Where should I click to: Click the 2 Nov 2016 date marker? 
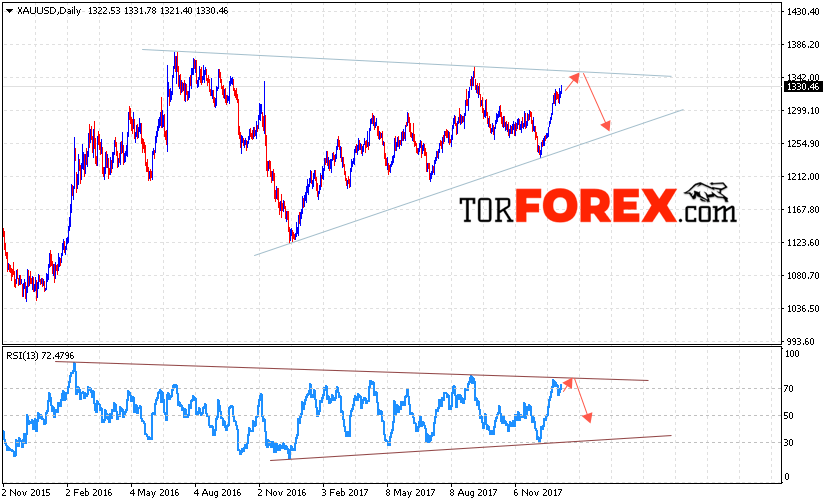coord(282,492)
